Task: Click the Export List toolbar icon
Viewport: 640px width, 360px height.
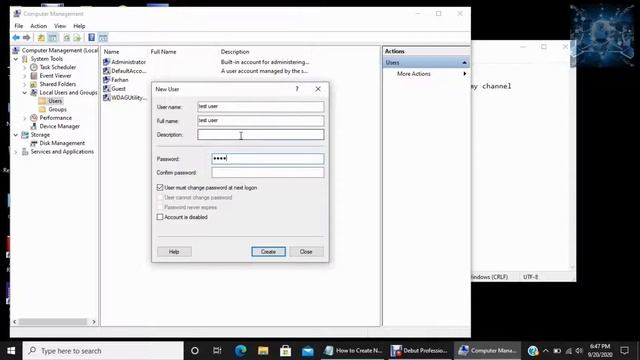Action: click(x=77, y=38)
